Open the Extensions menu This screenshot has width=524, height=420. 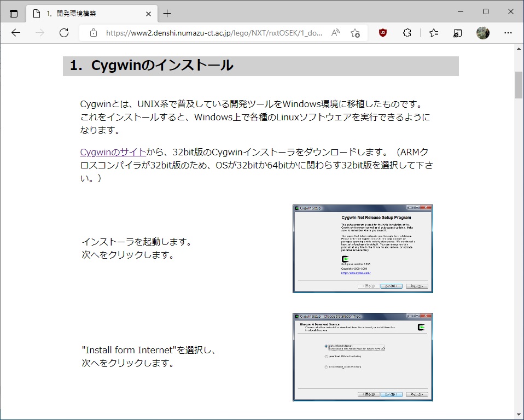click(407, 33)
